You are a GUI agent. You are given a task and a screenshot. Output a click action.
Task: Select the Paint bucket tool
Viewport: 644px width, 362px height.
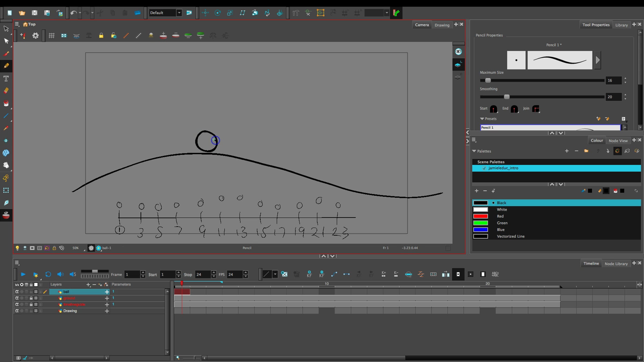pos(6,104)
